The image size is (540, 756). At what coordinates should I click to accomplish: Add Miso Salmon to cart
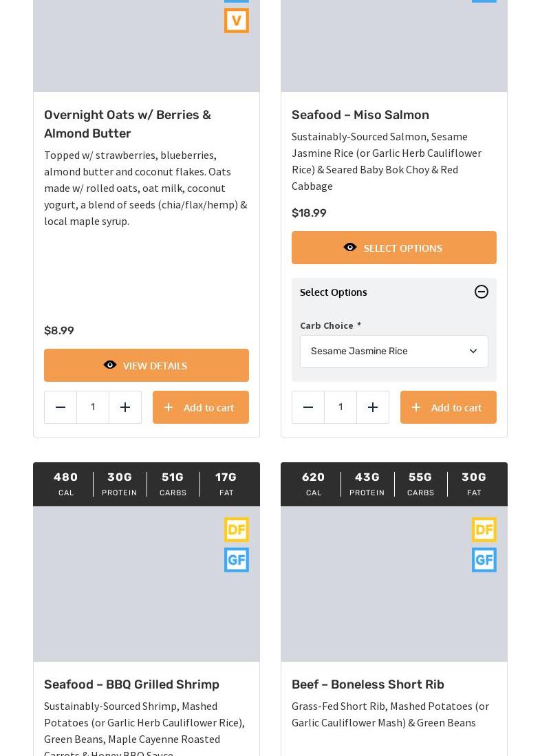tap(448, 407)
